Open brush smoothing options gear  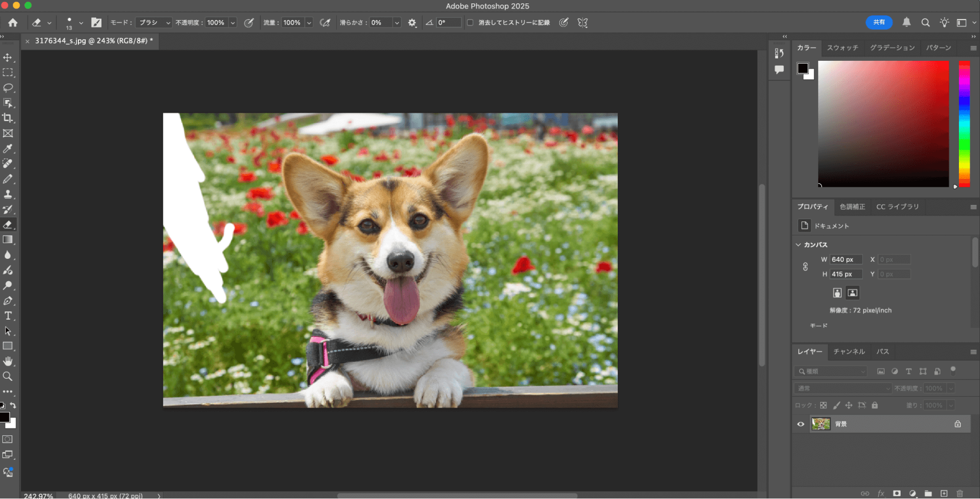point(412,23)
